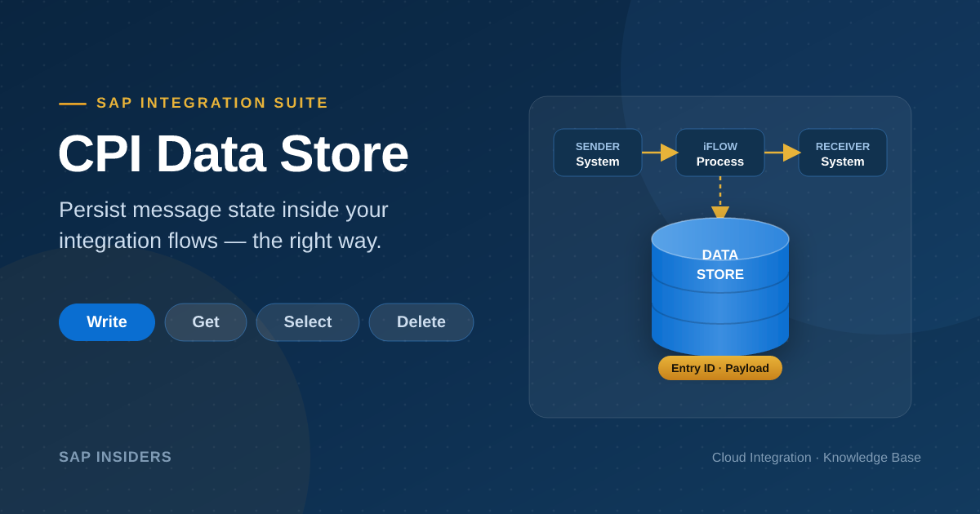Click the Write pill button

click(x=107, y=322)
